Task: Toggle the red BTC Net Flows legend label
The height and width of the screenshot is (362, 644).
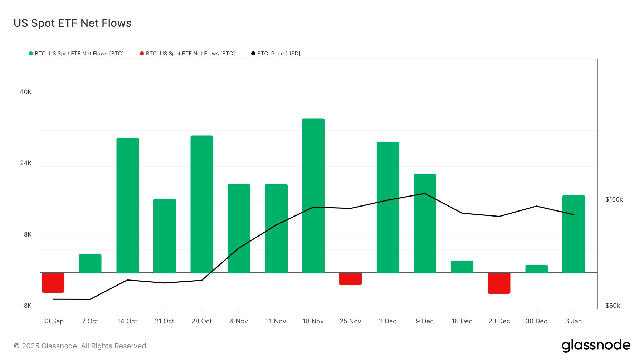Action: click(190, 54)
